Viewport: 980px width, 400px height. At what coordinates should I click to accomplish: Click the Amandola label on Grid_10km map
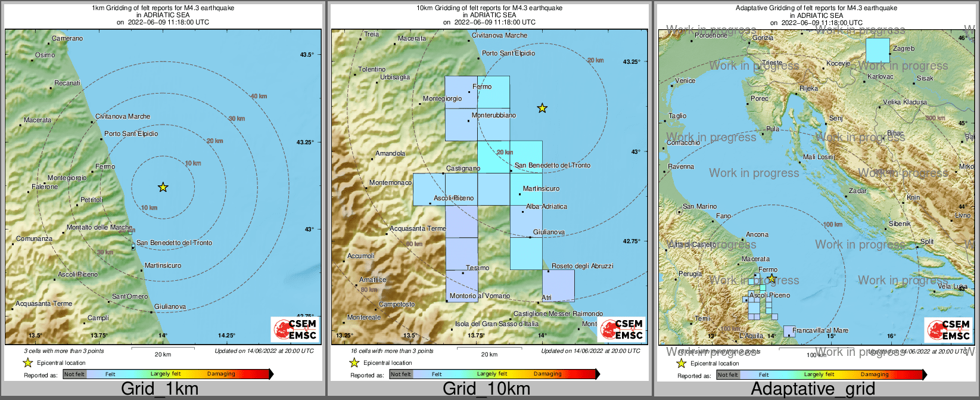click(390, 153)
